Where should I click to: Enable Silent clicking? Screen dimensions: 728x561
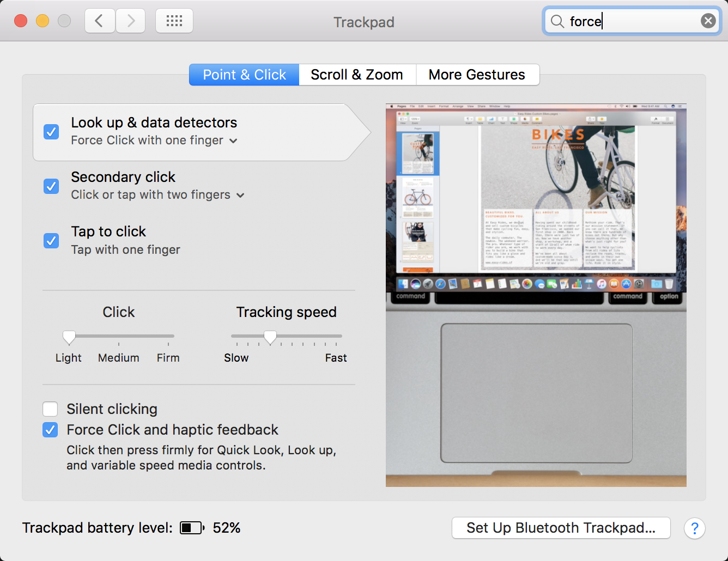point(50,409)
